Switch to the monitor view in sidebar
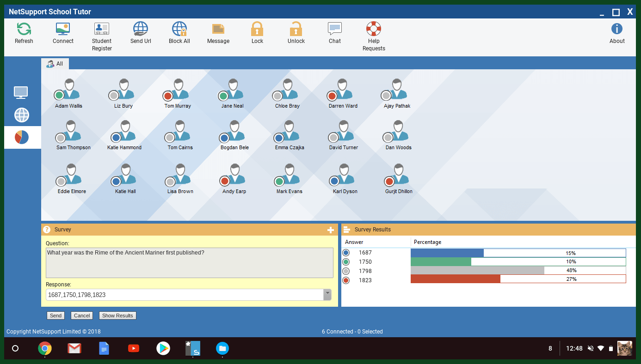 coord(21,92)
